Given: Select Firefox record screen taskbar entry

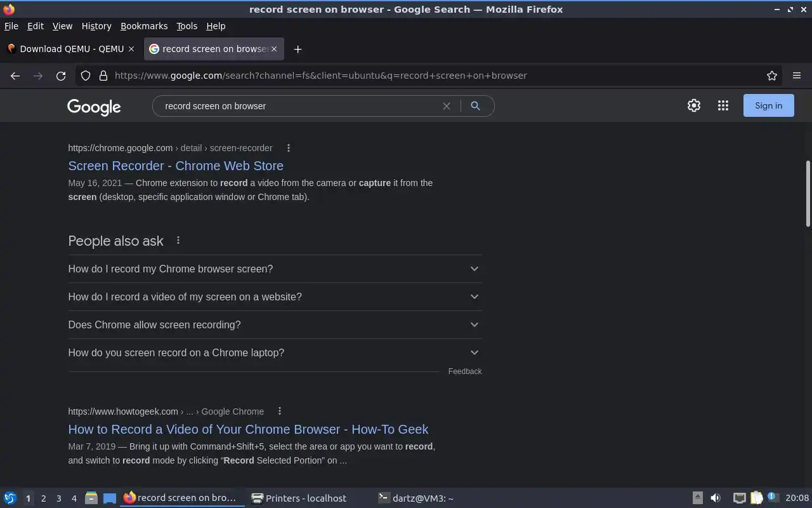Looking at the screenshot, I should click(182, 498).
